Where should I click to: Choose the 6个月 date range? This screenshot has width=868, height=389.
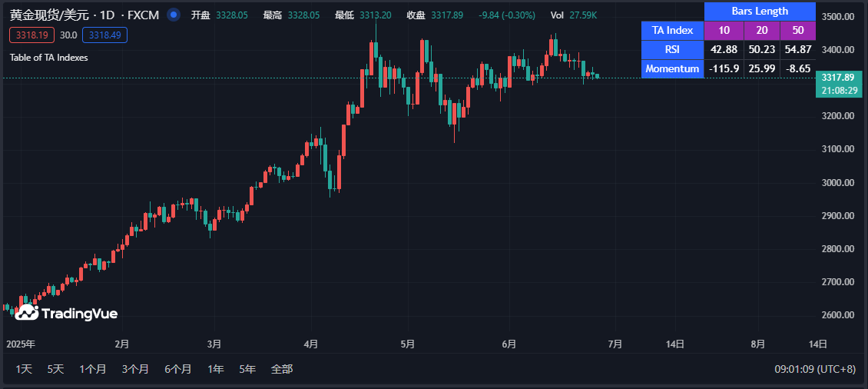click(177, 369)
